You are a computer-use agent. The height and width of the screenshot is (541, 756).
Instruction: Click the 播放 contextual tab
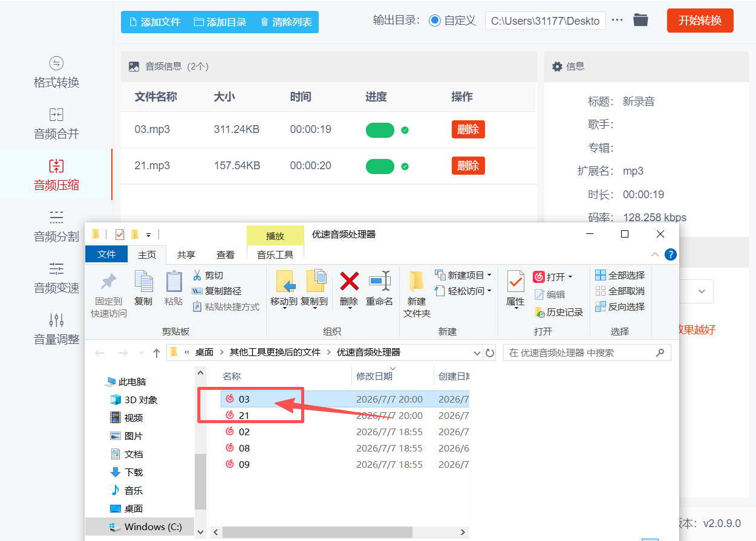tap(275, 236)
